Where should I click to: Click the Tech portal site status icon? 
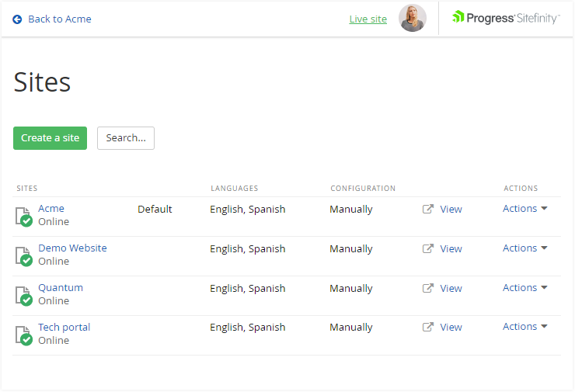tap(24, 335)
